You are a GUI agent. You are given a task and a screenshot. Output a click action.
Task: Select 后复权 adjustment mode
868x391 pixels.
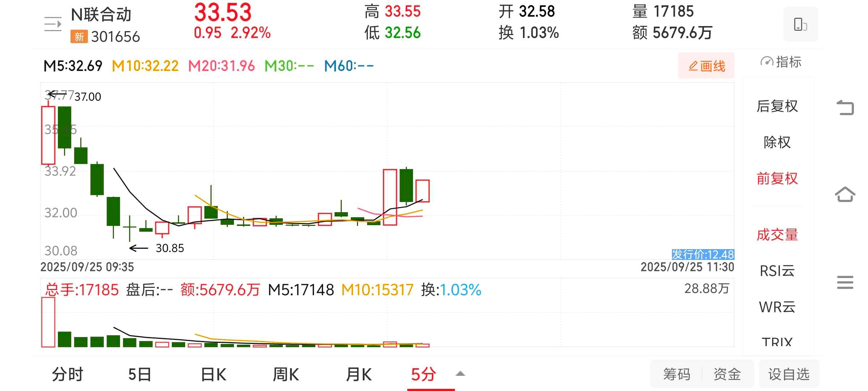777,106
